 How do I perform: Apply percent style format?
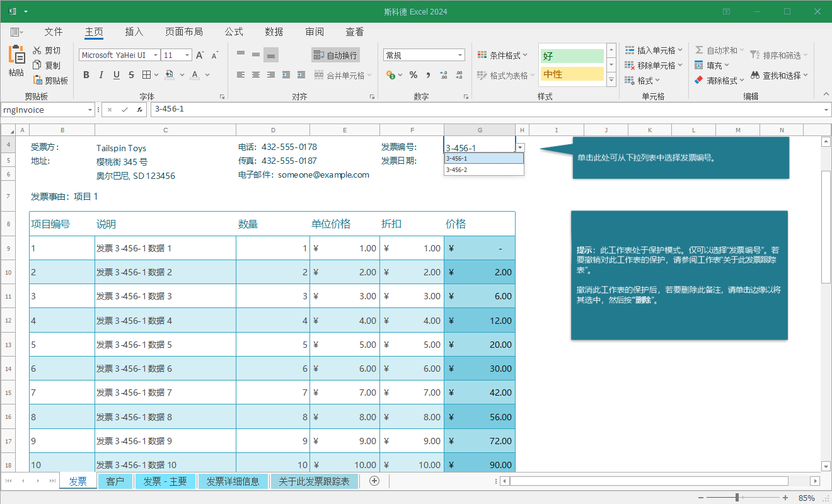[413, 75]
